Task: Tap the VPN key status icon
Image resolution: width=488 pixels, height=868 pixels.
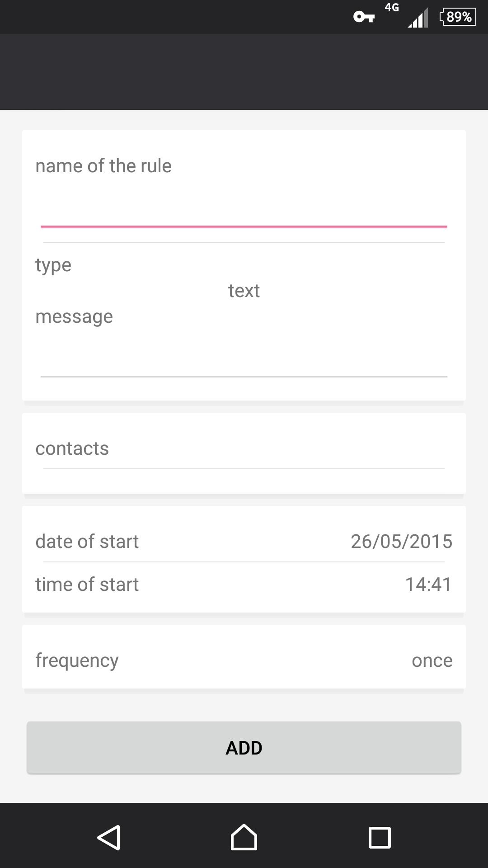Action: (364, 17)
